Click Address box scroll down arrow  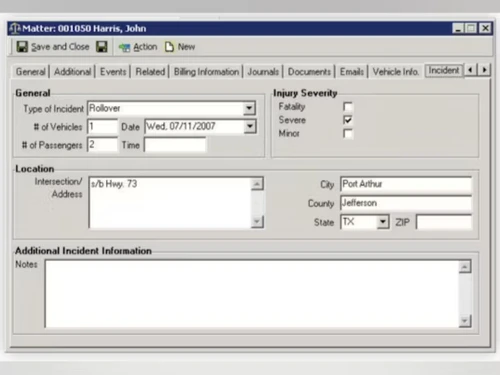(x=257, y=221)
